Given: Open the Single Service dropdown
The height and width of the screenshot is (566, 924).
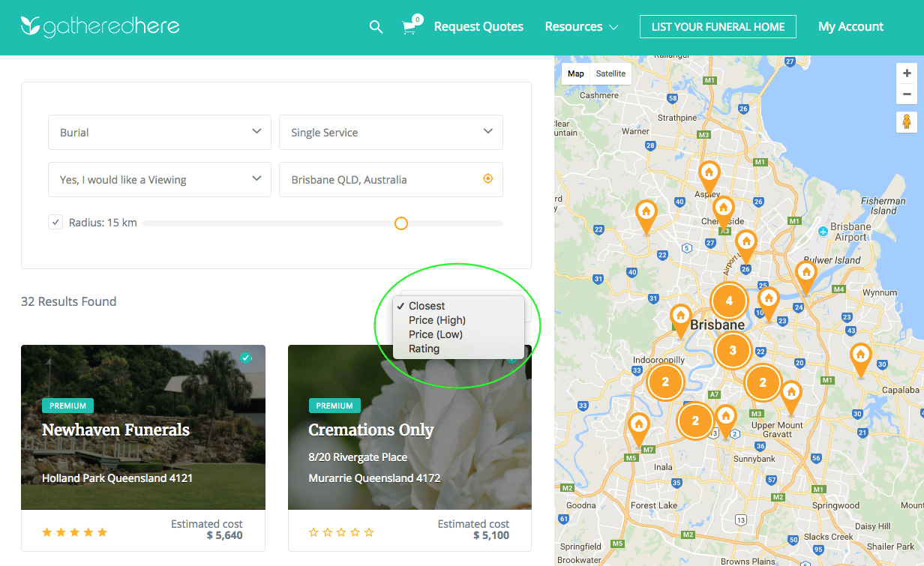Looking at the screenshot, I should (391, 132).
